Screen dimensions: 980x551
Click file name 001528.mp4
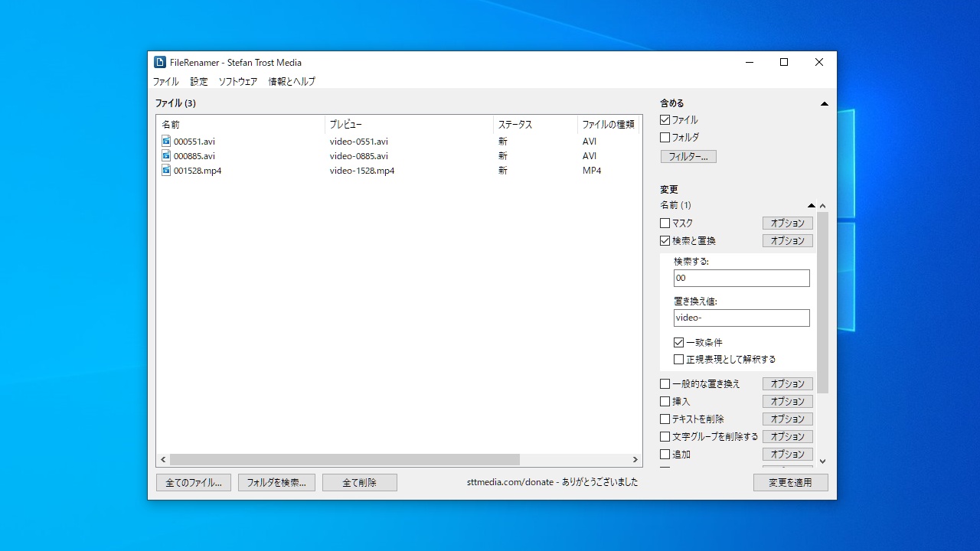[198, 171]
